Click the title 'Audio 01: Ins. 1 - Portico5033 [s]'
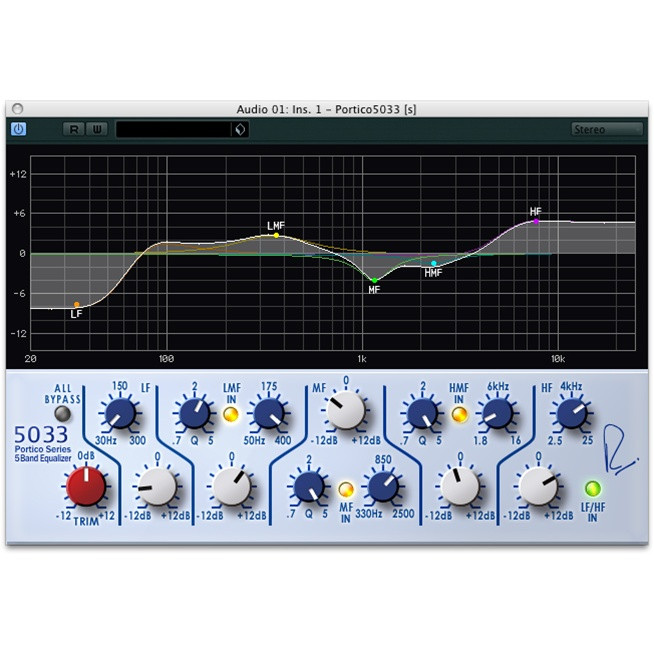Screen dimensions: 654x654 [x=327, y=109]
